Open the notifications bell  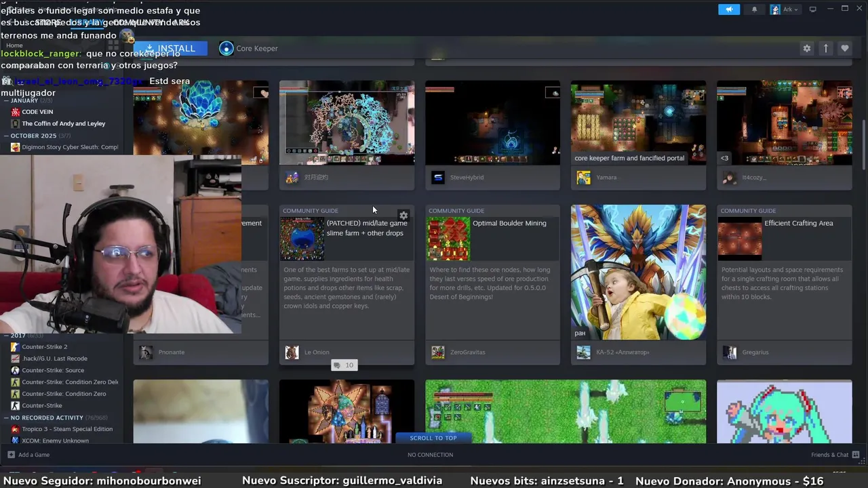click(754, 9)
